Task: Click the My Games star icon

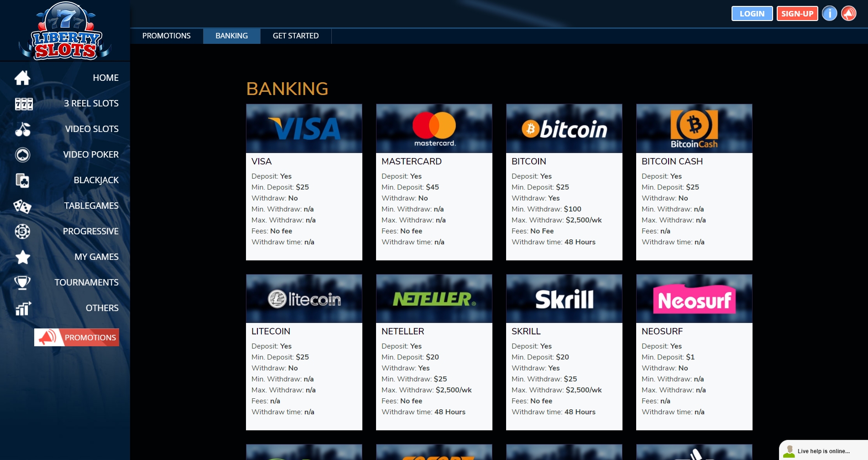Action: pyautogui.click(x=23, y=257)
